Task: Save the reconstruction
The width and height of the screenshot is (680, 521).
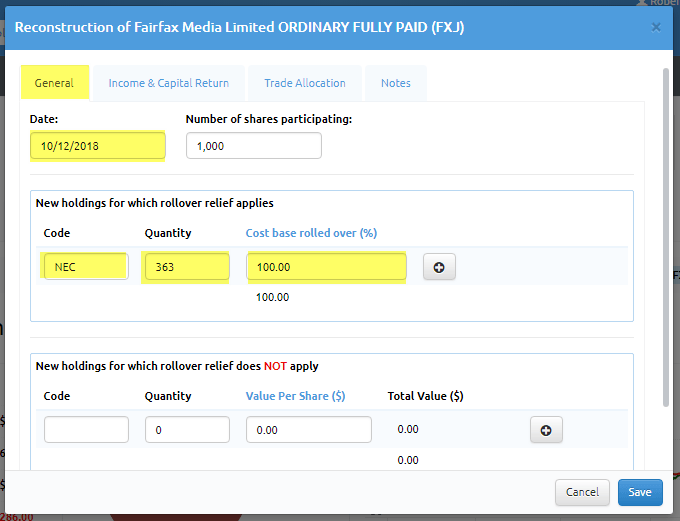Action: point(640,492)
